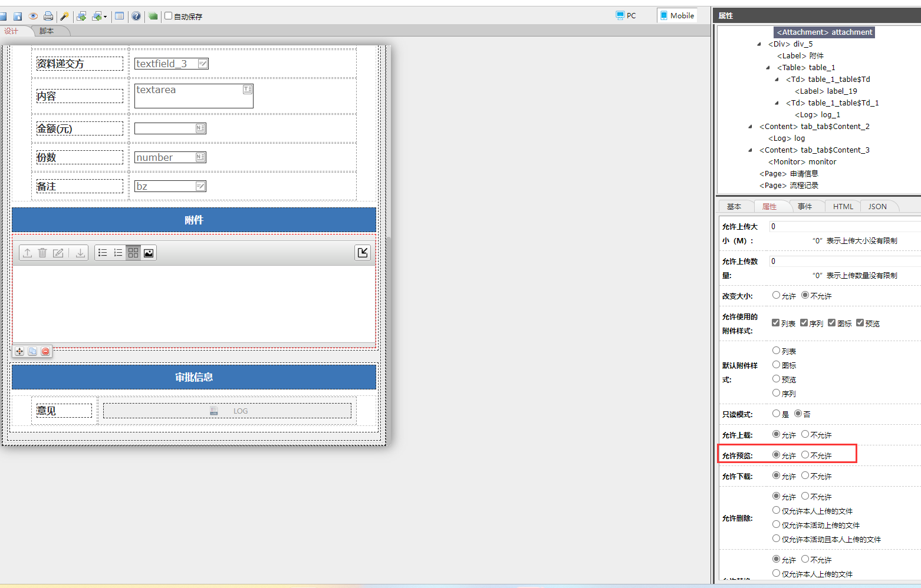Click the copy component icon below attachment
The height and width of the screenshot is (588, 921).
click(x=32, y=351)
